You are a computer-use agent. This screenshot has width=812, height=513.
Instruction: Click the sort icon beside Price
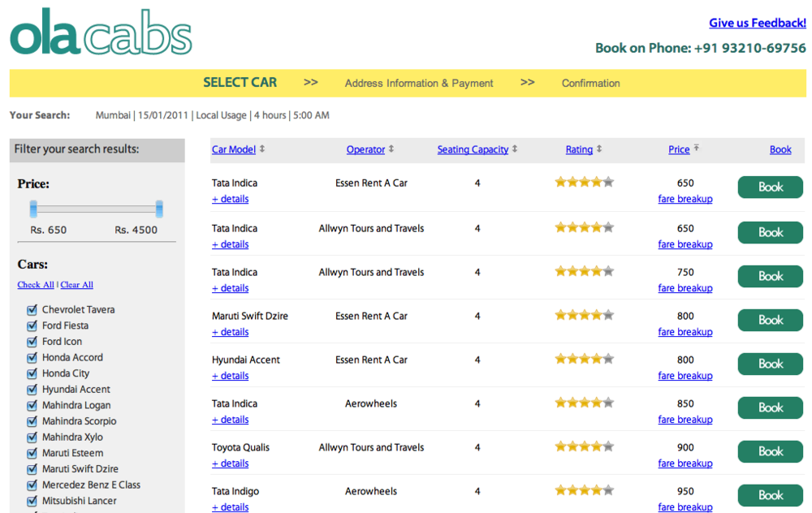[x=696, y=149]
